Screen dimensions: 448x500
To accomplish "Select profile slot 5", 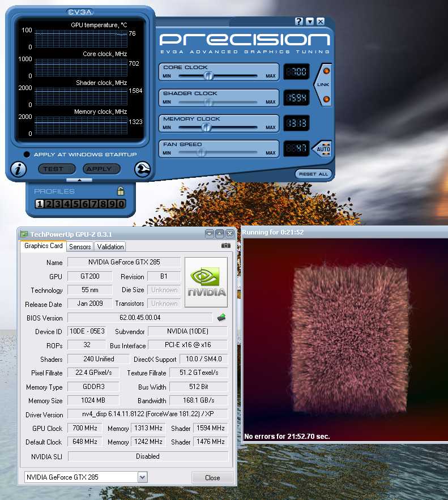I will (75, 204).
